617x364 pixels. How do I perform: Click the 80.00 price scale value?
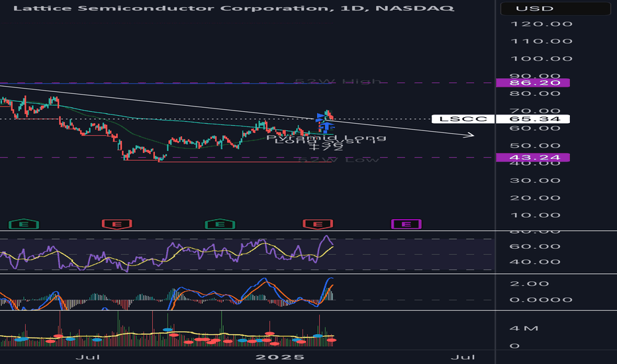535,94
